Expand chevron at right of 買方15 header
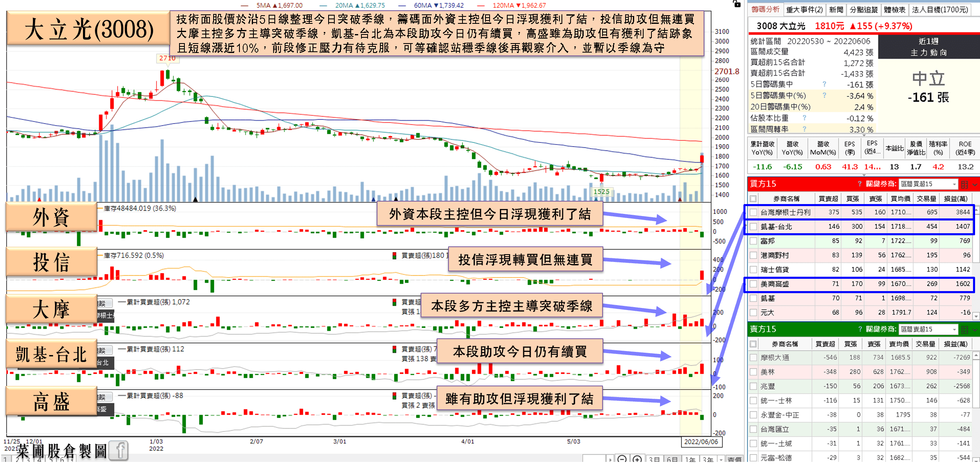The height and width of the screenshot is (473, 980). tap(975, 185)
